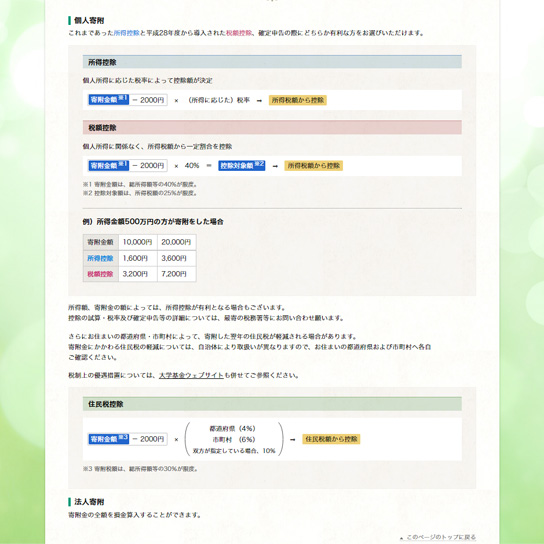Image resolution: width=544 pixels, height=544 pixels.
Task: Click the 個人寄附 section heading
Action: (89, 20)
